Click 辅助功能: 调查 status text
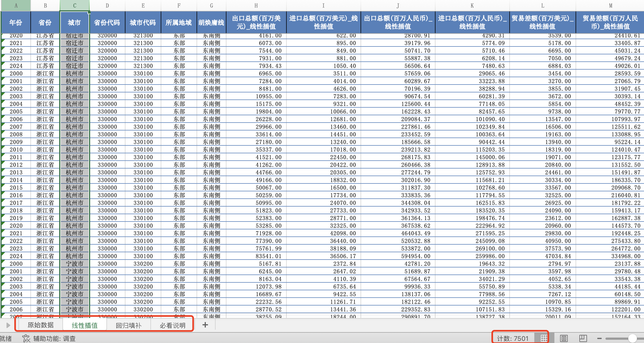The image size is (644, 343). 54,339
